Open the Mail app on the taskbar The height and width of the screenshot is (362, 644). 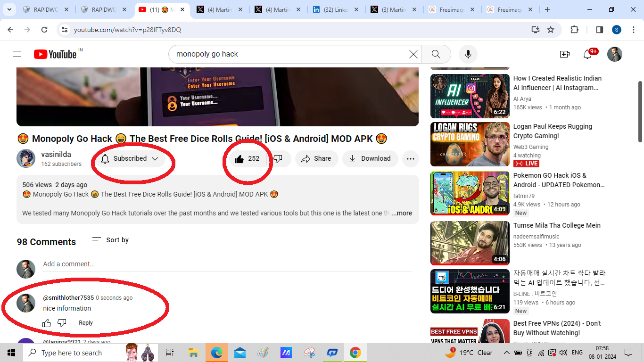239,353
